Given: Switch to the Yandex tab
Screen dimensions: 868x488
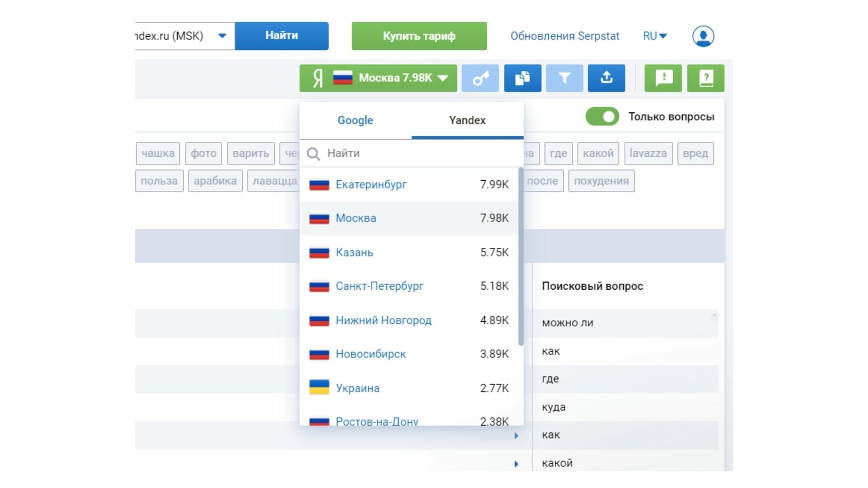Looking at the screenshot, I should click(x=468, y=120).
